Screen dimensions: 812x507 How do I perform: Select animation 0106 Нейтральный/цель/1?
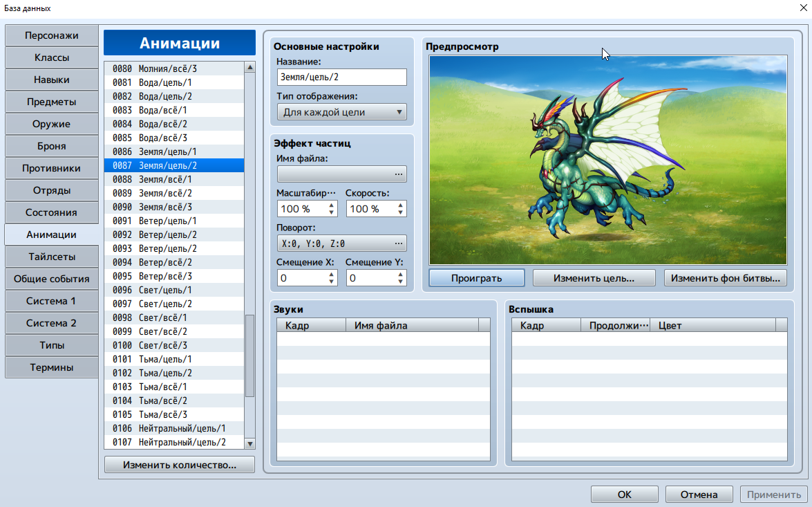174,428
